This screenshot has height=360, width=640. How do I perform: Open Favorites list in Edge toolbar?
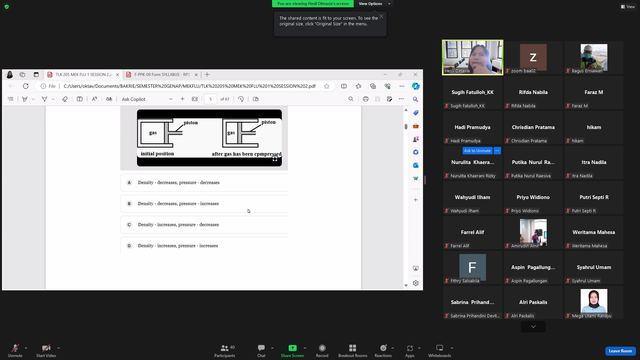pos(358,86)
